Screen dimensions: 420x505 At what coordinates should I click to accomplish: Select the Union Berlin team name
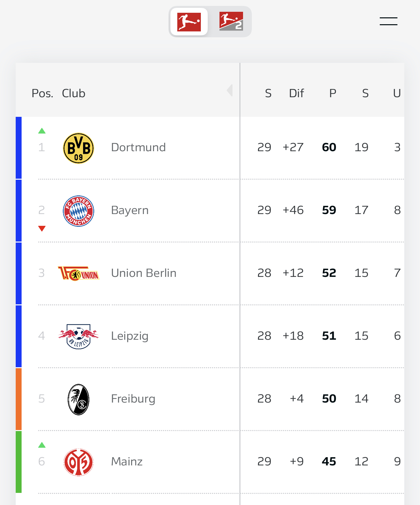click(144, 273)
